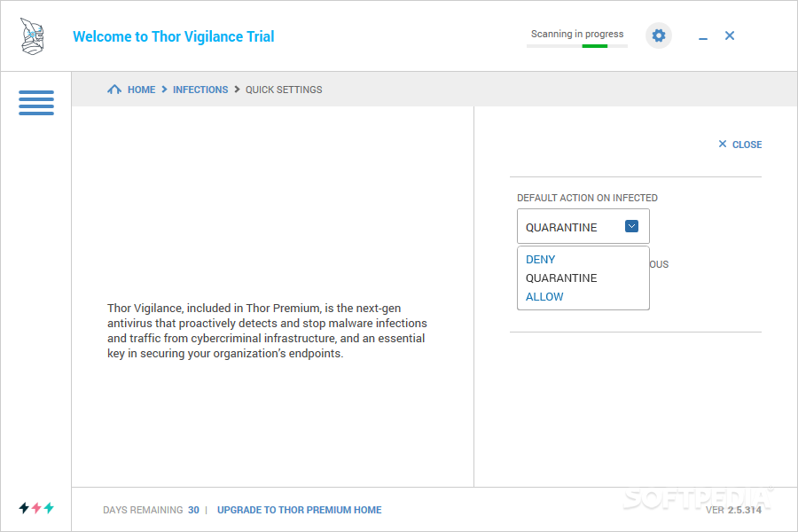798x532 pixels.
Task: Click the three lightning bolts icon
Action: pyautogui.click(x=36, y=507)
